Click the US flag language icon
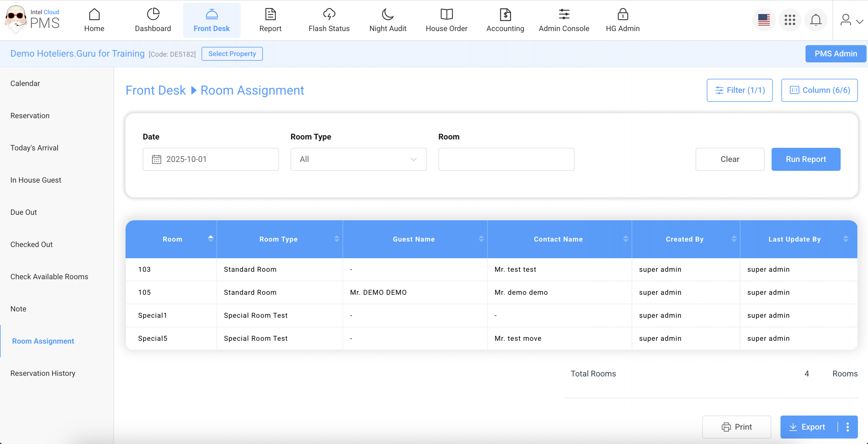Image resolution: width=868 pixels, height=444 pixels. [x=764, y=20]
